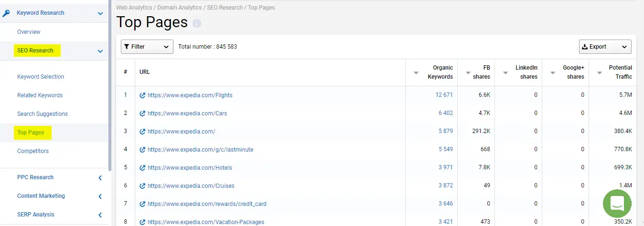Viewport: 644px width, 226px height.
Task: Open the live chat bubble icon
Action: (617, 204)
